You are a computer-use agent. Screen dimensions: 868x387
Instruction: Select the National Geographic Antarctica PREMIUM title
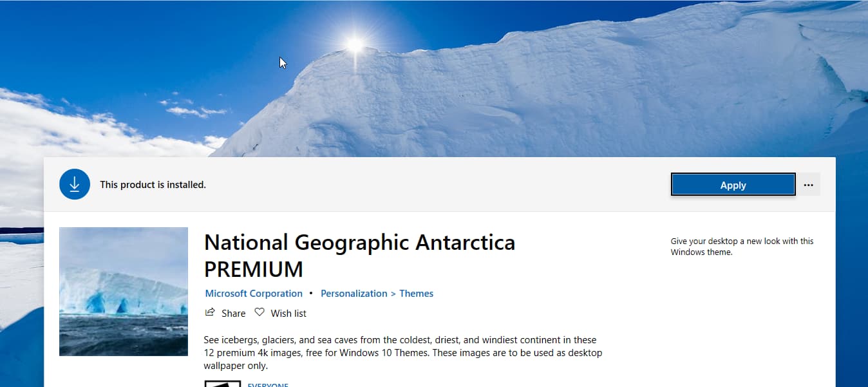(x=359, y=255)
